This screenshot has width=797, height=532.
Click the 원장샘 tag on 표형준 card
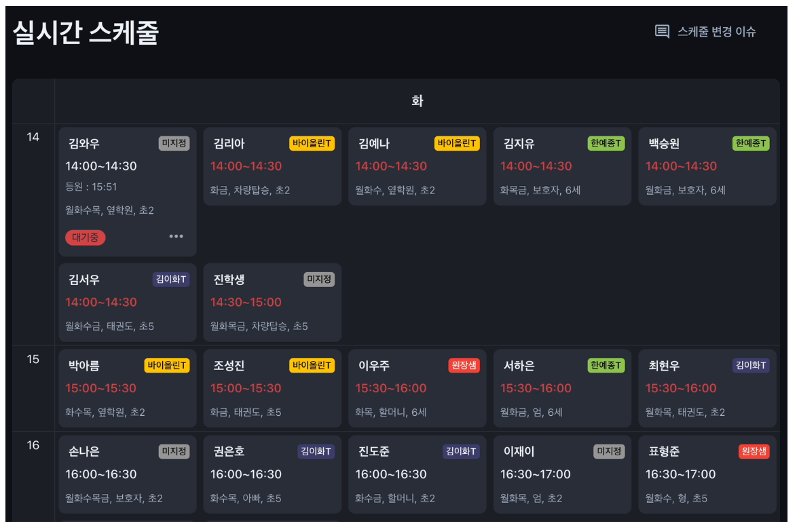pos(754,451)
